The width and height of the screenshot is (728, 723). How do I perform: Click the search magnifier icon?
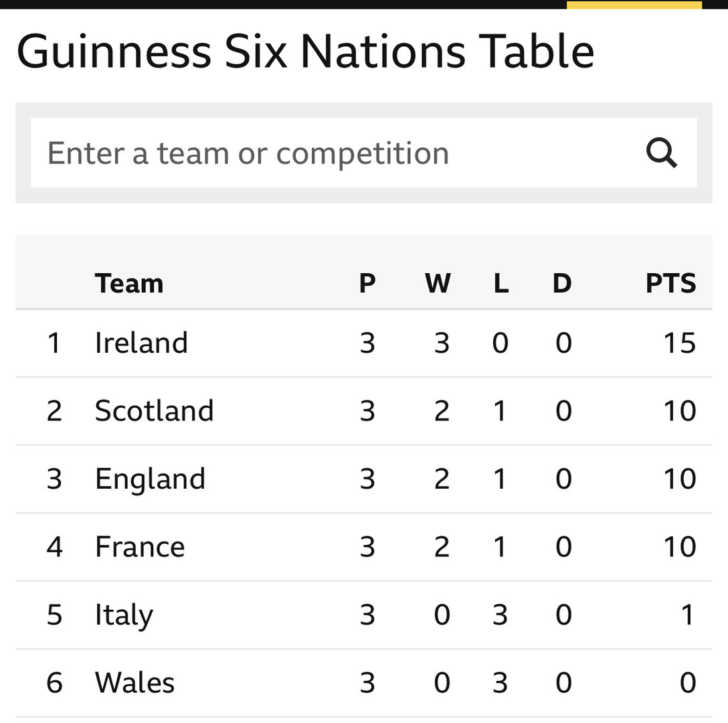[662, 153]
